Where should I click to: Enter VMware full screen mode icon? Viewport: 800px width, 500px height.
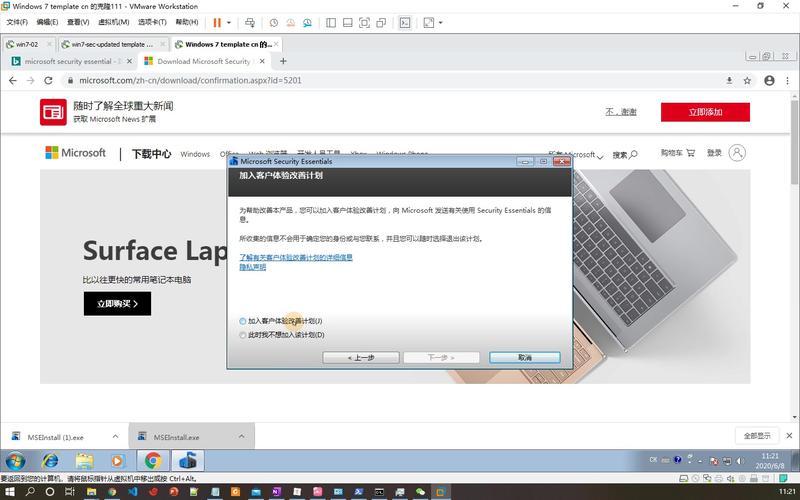click(x=364, y=22)
